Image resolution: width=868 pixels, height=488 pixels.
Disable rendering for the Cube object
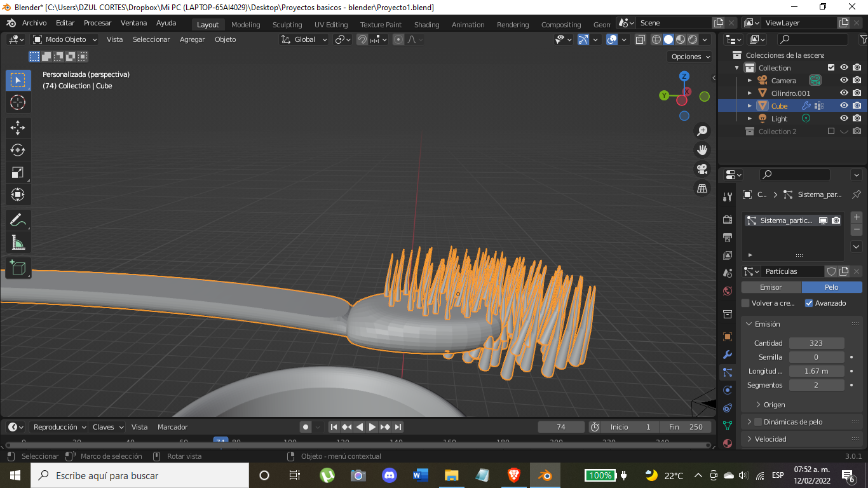pyautogui.click(x=857, y=106)
